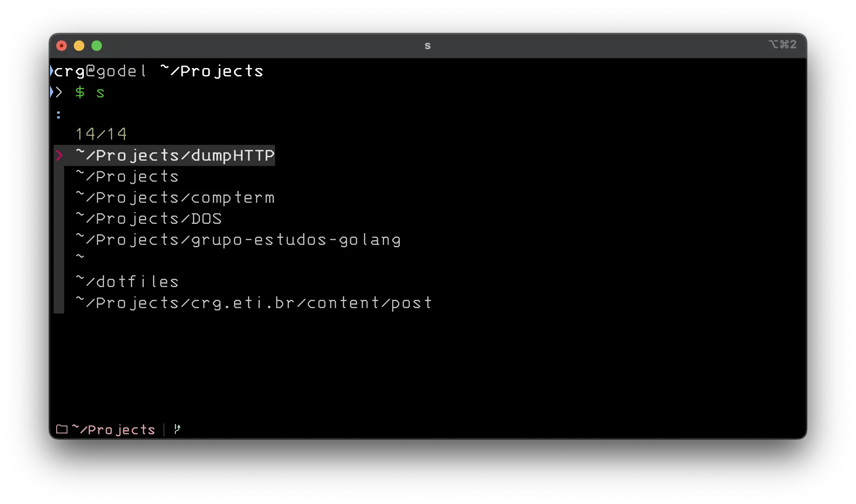This screenshot has width=856, height=504.
Task: Click the prompt chevron before the dollar sign
Action: [x=59, y=92]
